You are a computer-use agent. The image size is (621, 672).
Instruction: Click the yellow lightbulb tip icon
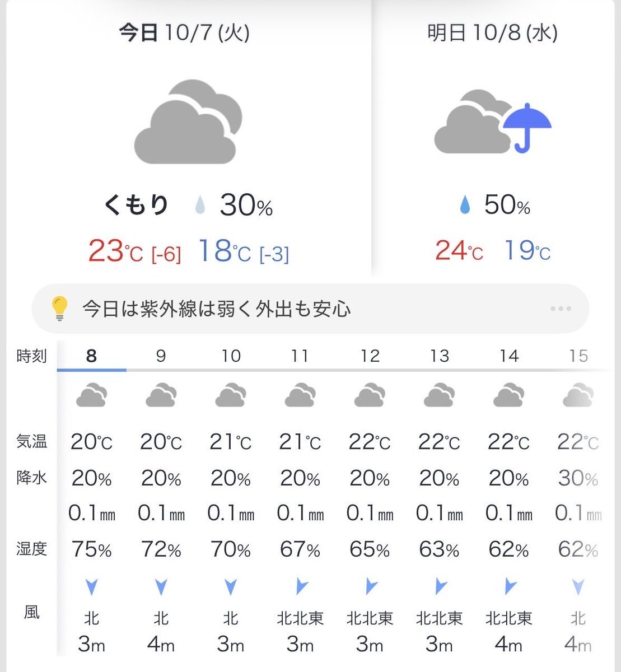pyautogui.click(x=59, y=308)
